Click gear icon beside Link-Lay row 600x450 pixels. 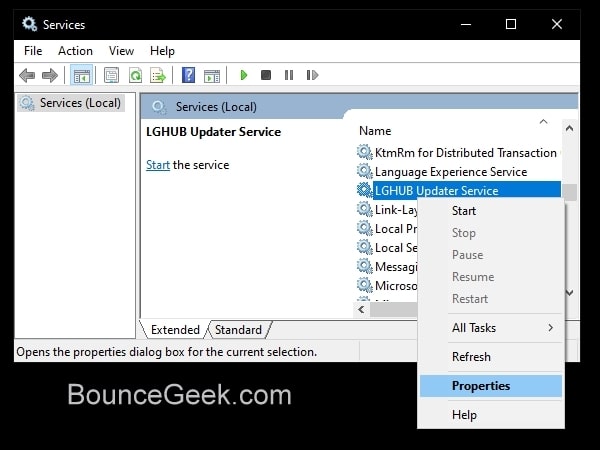click(365, 209)
